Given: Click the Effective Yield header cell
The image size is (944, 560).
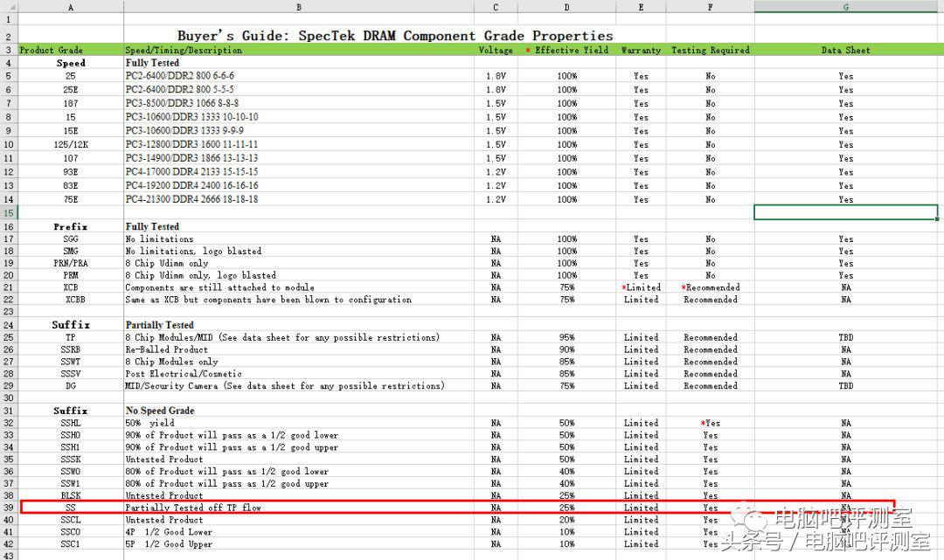Looking at the screenshot, I should [566, 50].
